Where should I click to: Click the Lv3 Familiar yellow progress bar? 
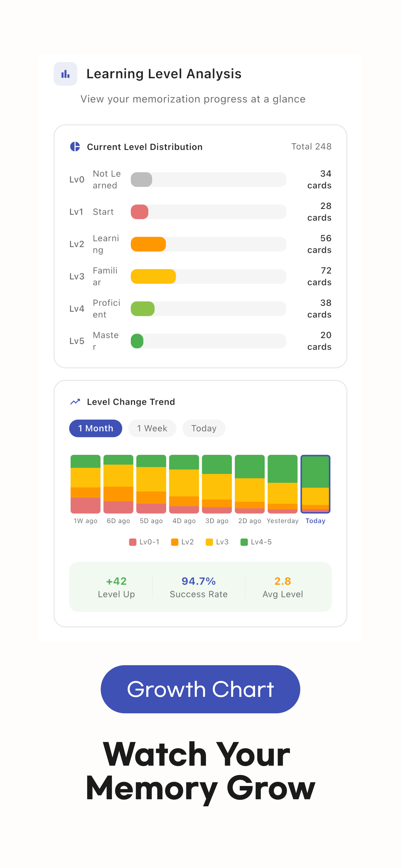(x=209, y=276)
